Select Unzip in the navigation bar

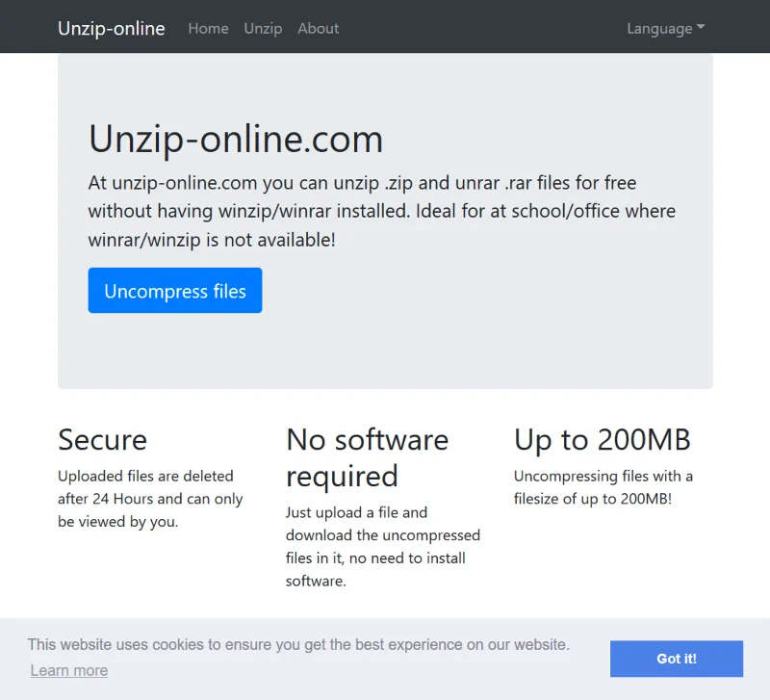tap(263, 29)
